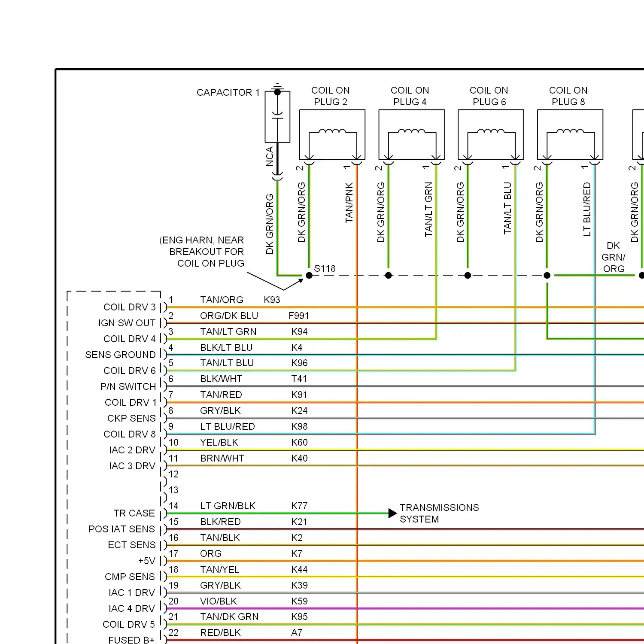This screenshot has height=644, width=644.
Task: Click the CMP SENS pin label
Action: 130,577
